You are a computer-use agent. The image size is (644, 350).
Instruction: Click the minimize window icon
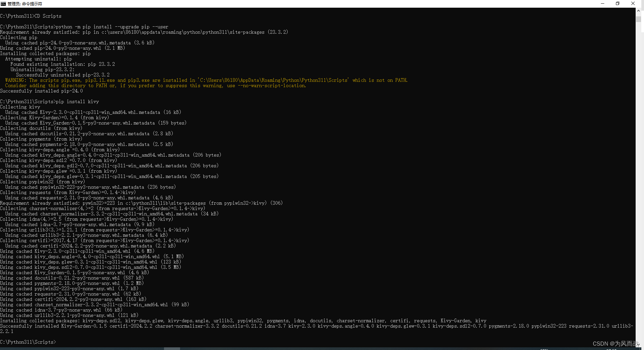[x=602, y=3]
